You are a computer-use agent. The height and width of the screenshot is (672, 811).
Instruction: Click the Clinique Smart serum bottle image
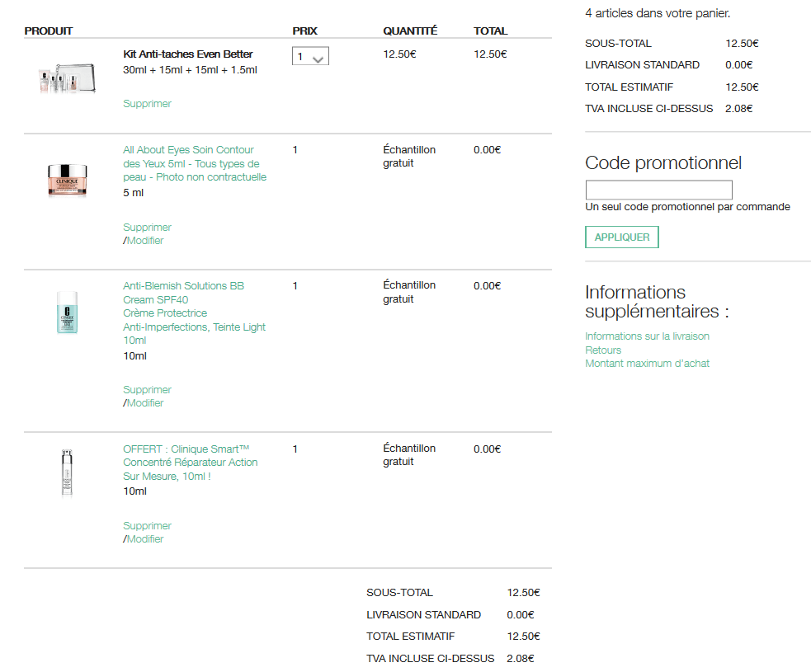(67, 472)
